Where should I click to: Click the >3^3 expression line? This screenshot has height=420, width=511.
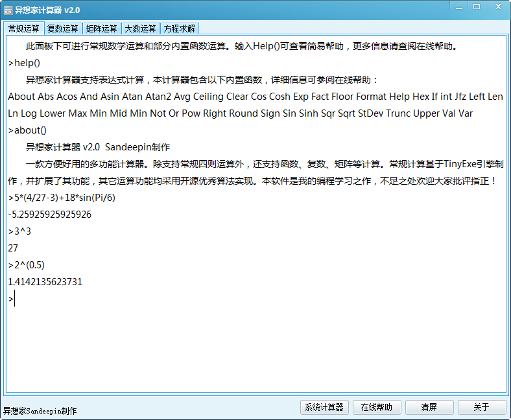tap(19, 231)
